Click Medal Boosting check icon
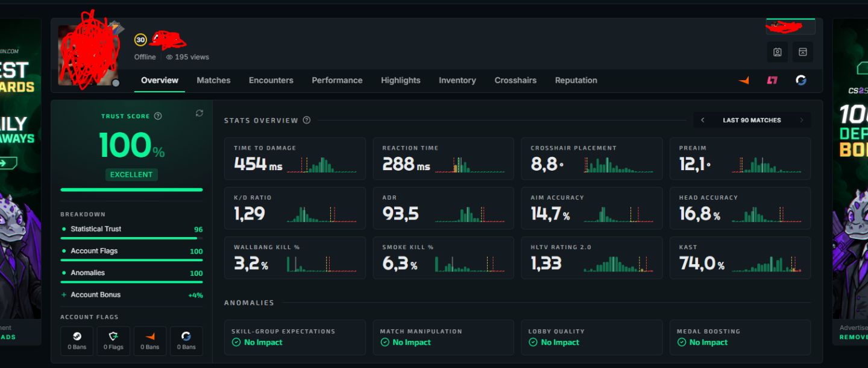 click(x=682, y=342)
